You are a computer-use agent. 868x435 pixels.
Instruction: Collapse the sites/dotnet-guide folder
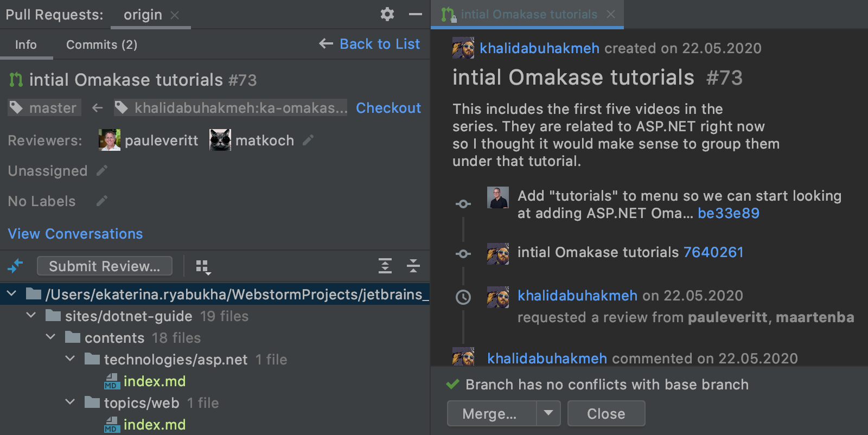[31, 316]
